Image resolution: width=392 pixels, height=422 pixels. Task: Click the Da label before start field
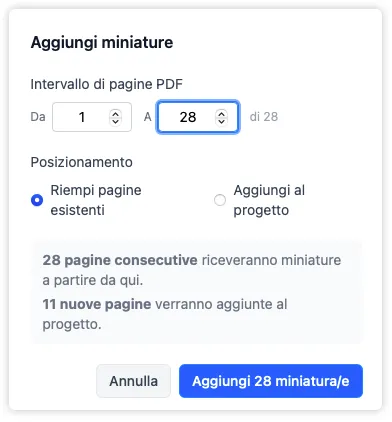point(38,117)
